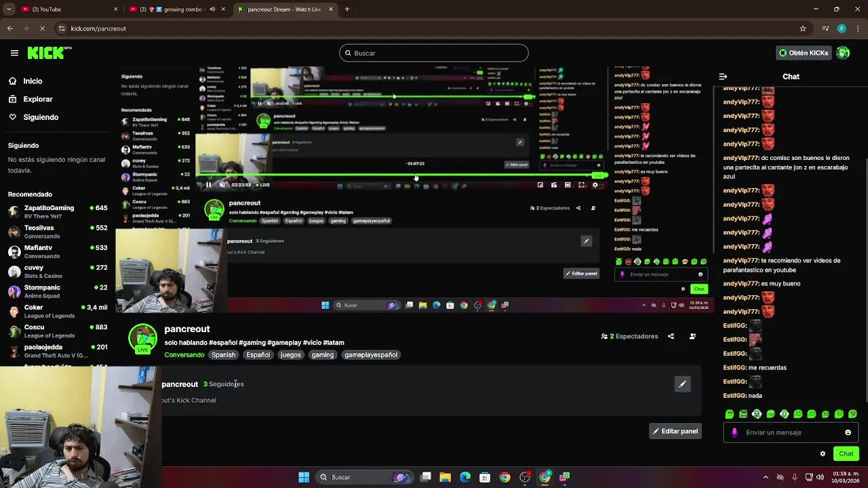
Task: Open the Kick hamburger menu
Action: click(14, 53)
